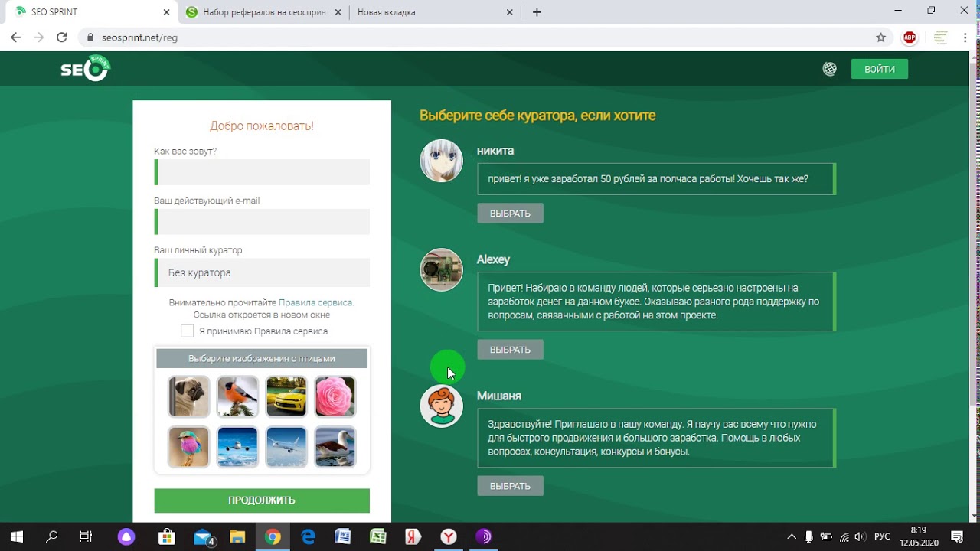
Task: Select the pug dog captcha image
Action: [x=188, y=396]
